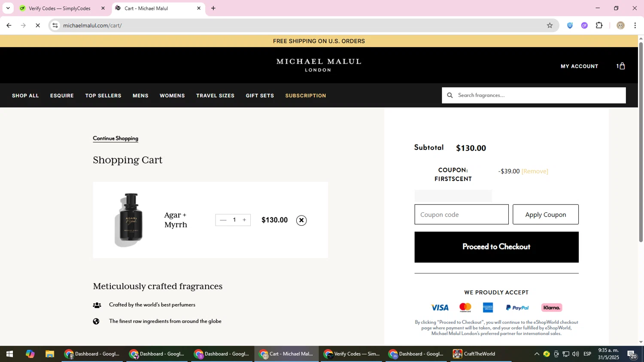View site information icon in address bar
This screenshot has height=362, width=644.
55,25
